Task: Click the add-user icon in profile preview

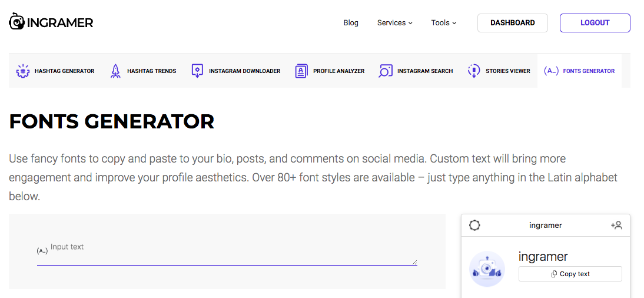Action: click(x=616, y=225)
